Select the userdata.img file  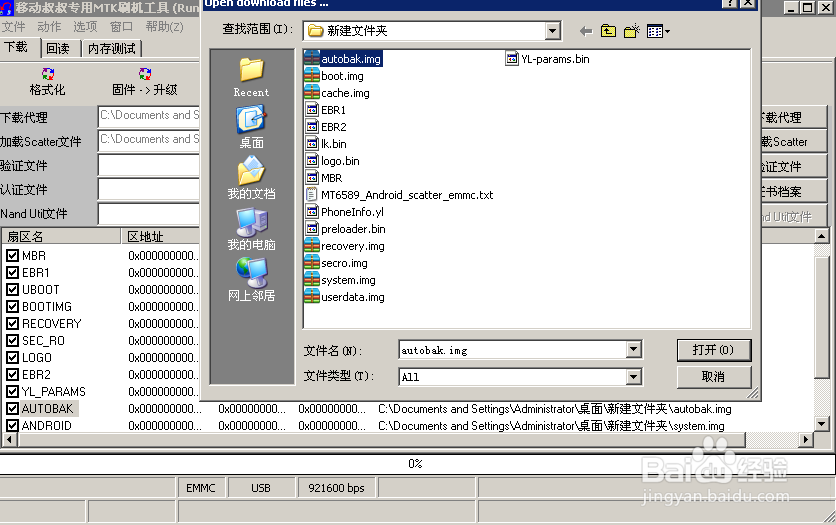pyautogui.click(x=344, y=297)
